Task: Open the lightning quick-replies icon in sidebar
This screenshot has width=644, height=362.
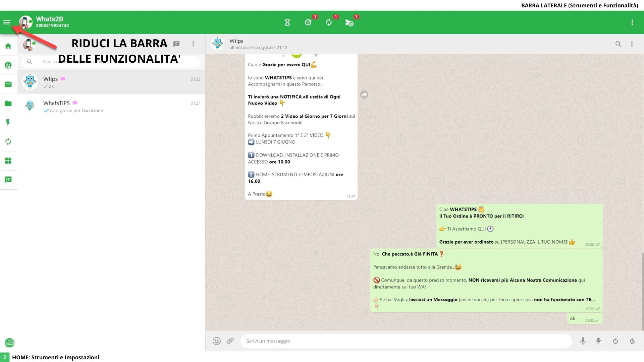Action: pyautogui.click(x=8, y=122)
